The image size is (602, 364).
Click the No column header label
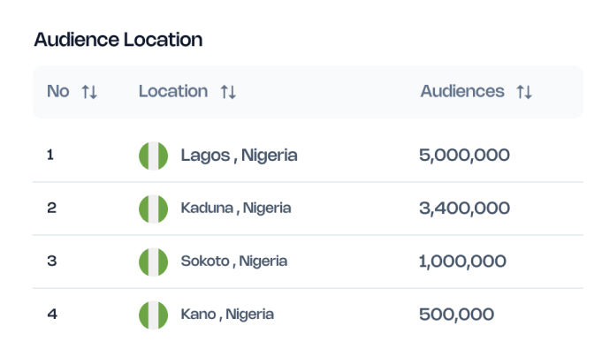point(57,91)
